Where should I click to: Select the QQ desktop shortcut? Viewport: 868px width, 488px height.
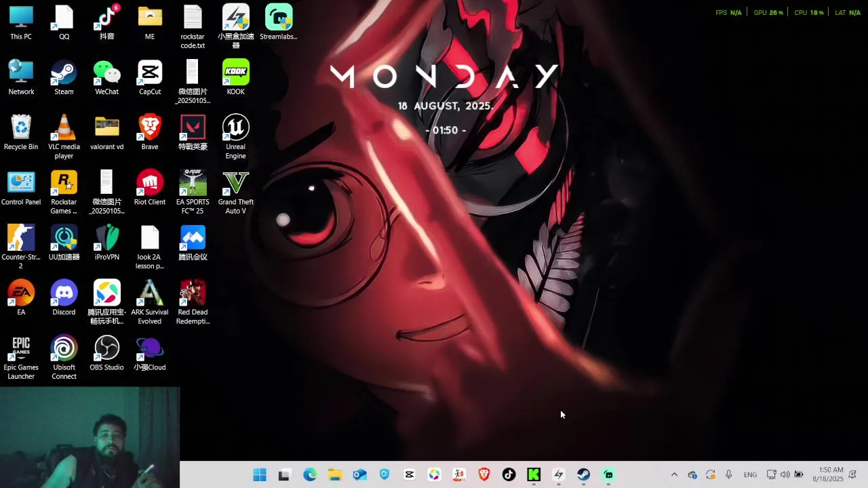(64, 23)
